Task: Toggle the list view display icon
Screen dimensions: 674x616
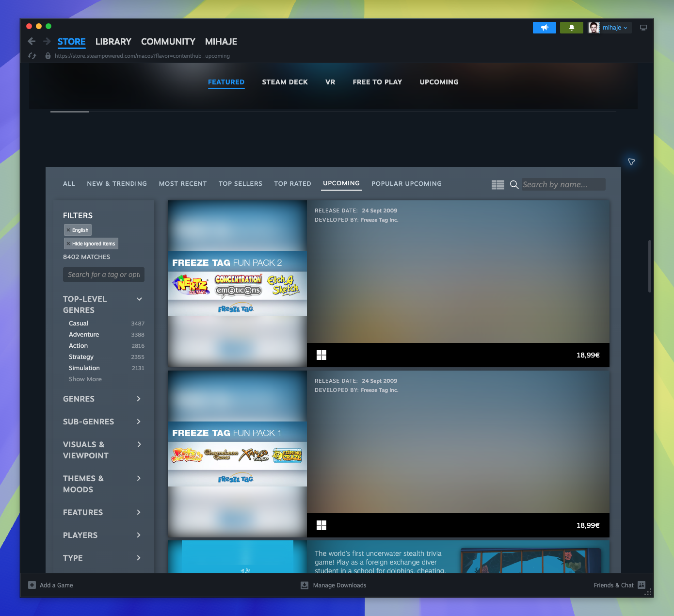Action: (x=498, y=185)
